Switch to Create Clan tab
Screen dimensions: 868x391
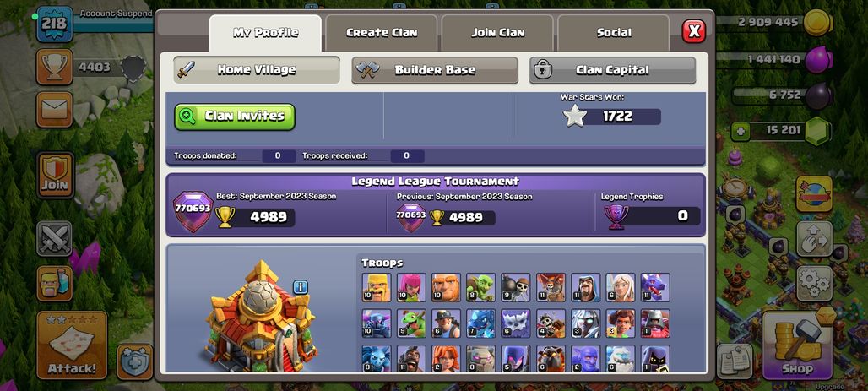pos(382,33)
